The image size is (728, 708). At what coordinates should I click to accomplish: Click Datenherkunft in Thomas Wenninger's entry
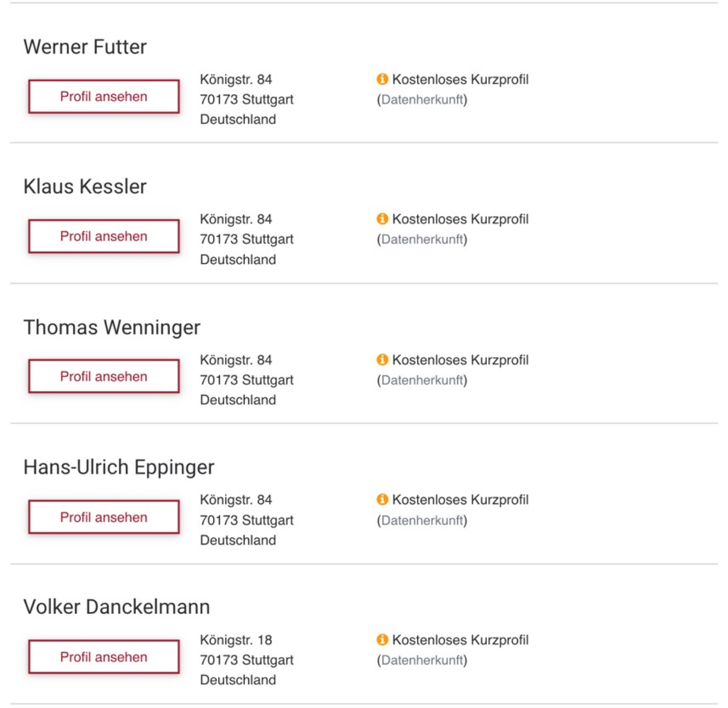[x=422, y=380]
